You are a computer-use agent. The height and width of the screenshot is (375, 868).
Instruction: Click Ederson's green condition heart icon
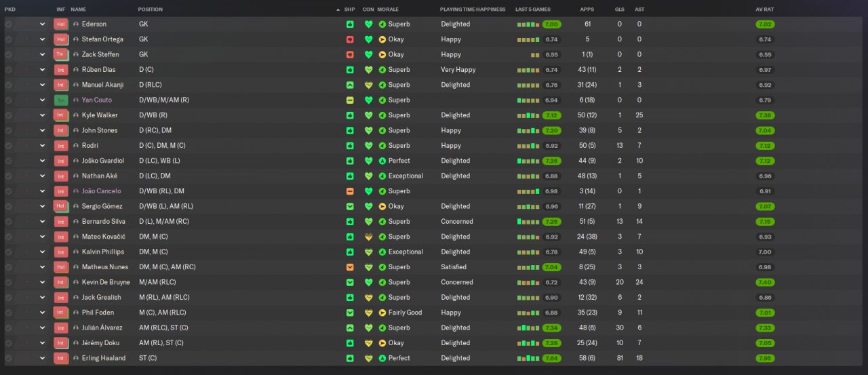[x=369, y=24]
